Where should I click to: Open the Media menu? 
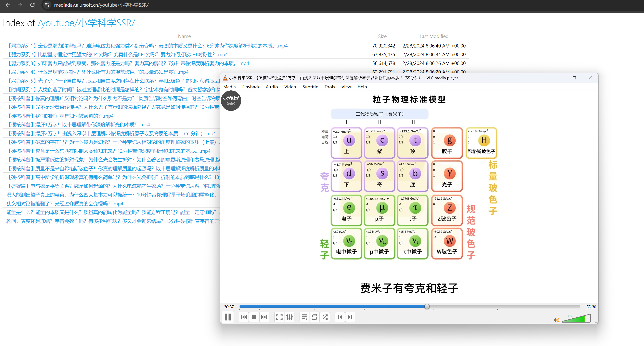(229, 86)
